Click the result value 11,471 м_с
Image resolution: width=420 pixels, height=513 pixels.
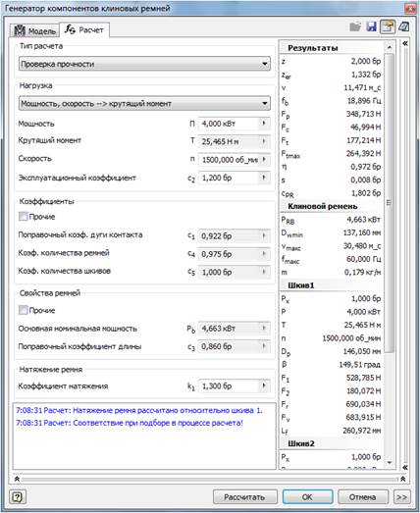[362, 87]
